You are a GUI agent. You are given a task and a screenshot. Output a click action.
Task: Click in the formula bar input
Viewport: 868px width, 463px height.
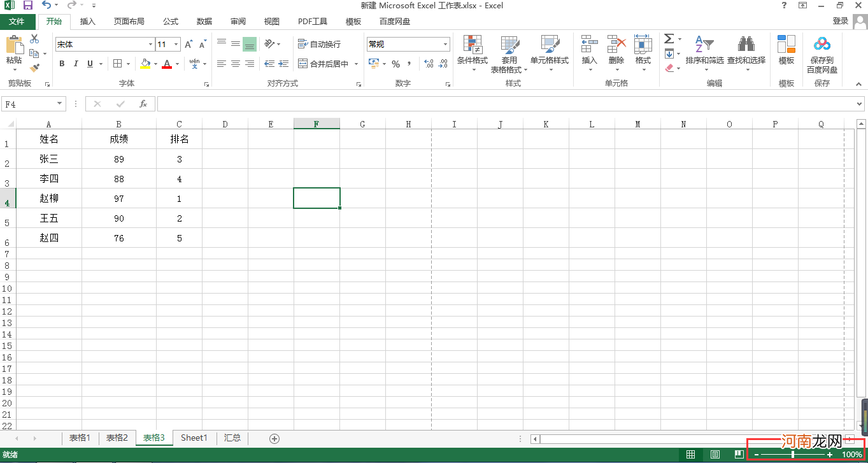tap(506, 104)
